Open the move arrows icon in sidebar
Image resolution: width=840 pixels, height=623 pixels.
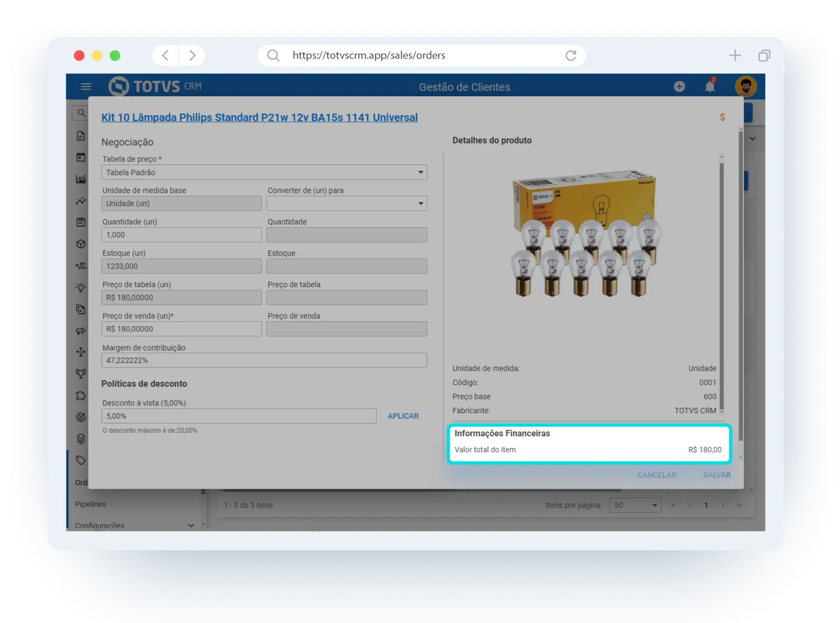point(81,352)
